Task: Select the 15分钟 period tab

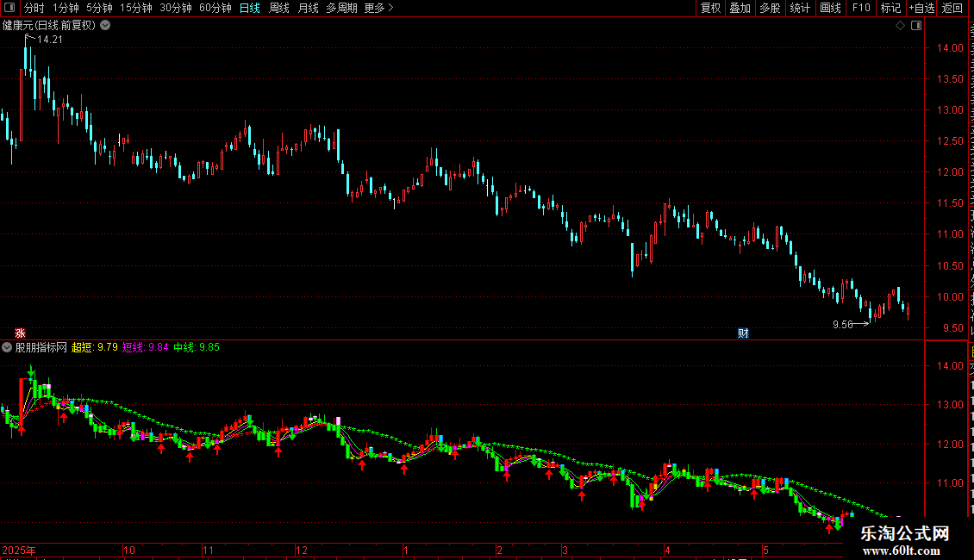Action: click(x=136, y=8)
